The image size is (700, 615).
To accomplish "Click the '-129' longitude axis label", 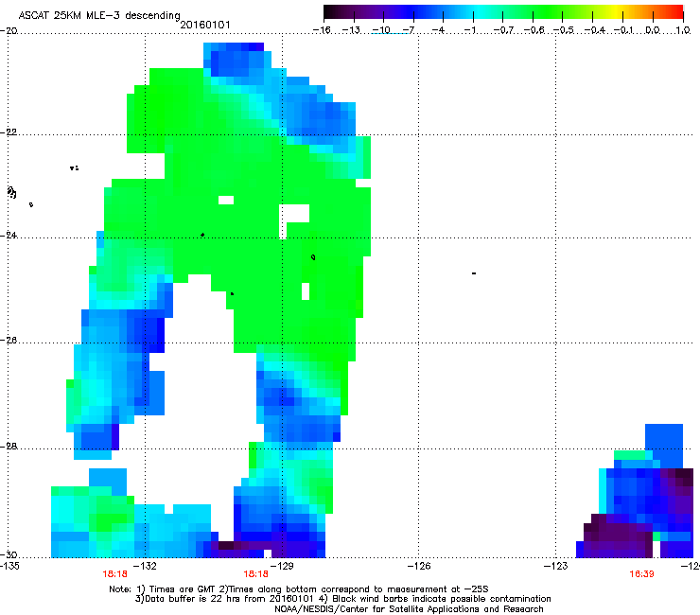I will tap(282, 567).
